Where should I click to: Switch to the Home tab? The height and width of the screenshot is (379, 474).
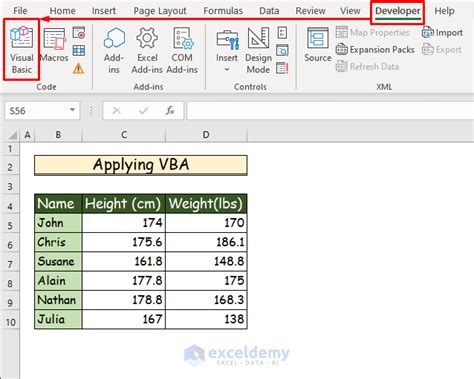coord(63,11)
